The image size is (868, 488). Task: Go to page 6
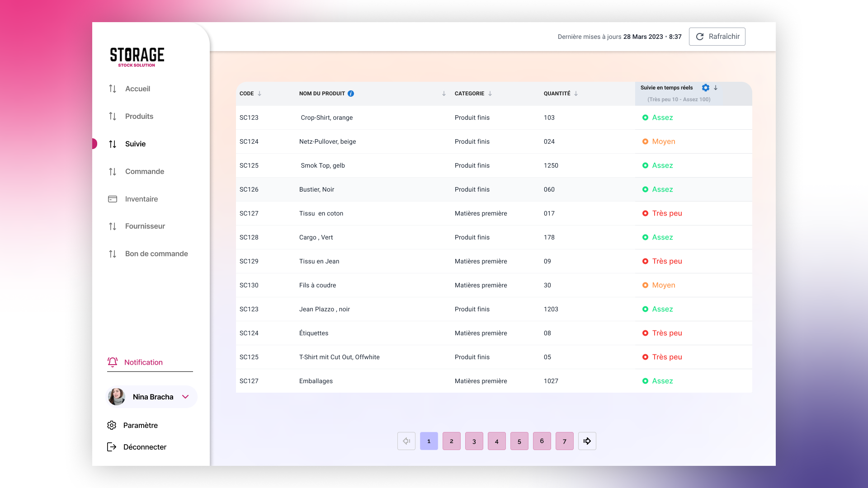tap(542, 441)
